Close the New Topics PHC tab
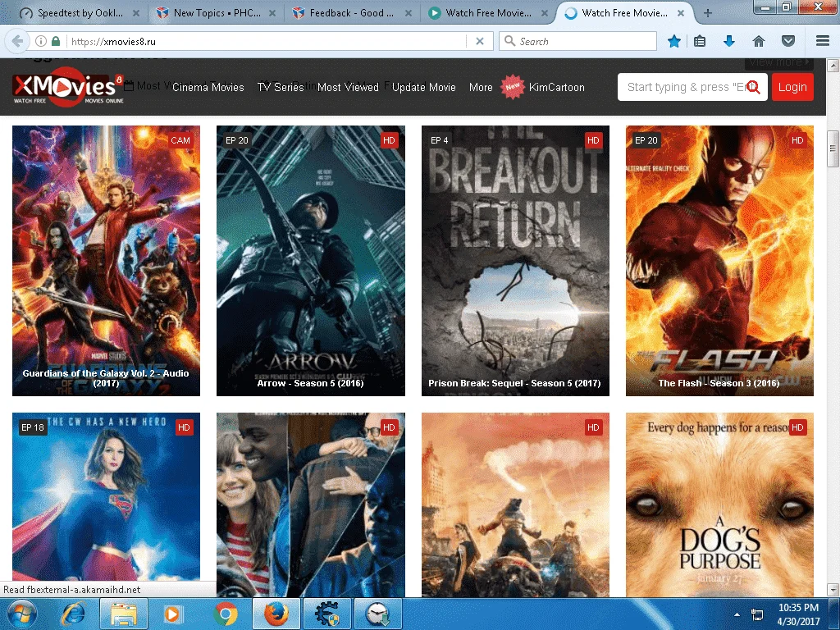Screen dimensions: 840x630 (272, 13)
